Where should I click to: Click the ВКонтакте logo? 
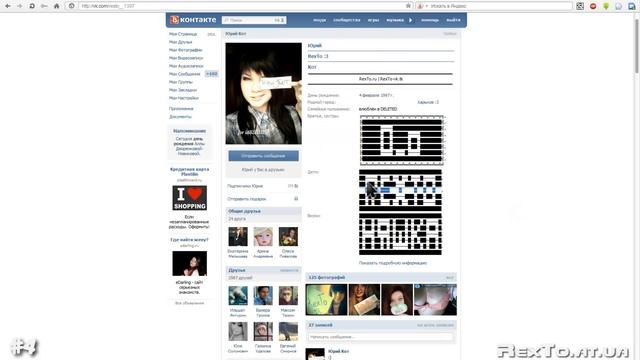pos(193,20)
